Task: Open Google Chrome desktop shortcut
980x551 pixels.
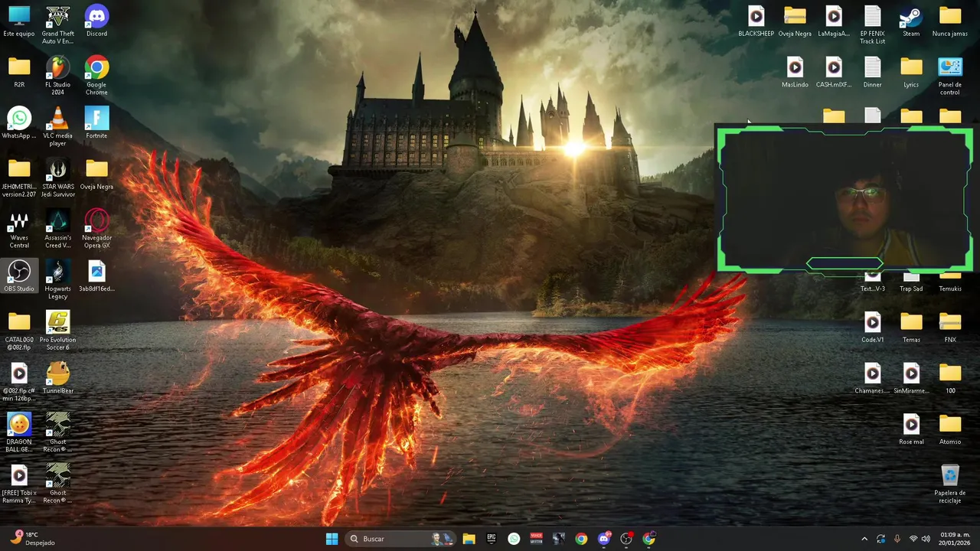Action: click(x=96, y=77)
